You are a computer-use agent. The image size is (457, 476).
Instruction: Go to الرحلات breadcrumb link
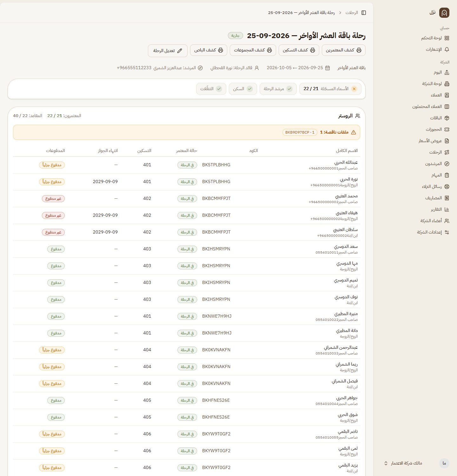[352, 13]
